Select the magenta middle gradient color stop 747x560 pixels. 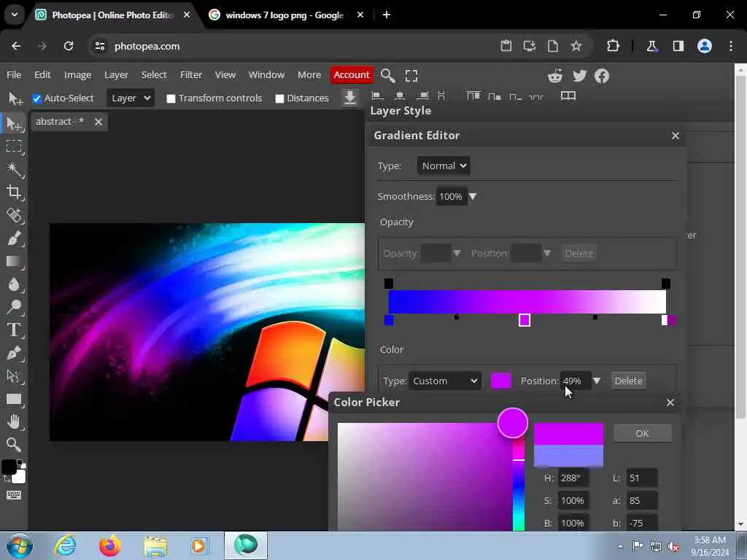(x=525, y=320)
